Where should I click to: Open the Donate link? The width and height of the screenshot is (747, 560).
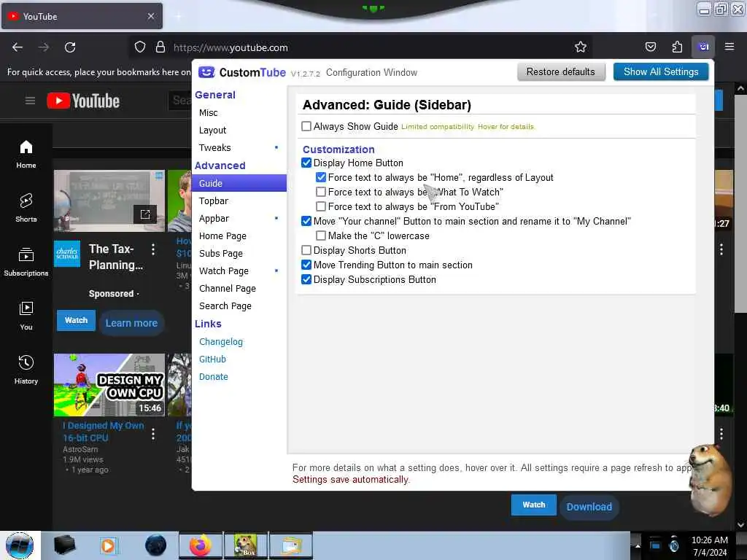coord(214,377)
